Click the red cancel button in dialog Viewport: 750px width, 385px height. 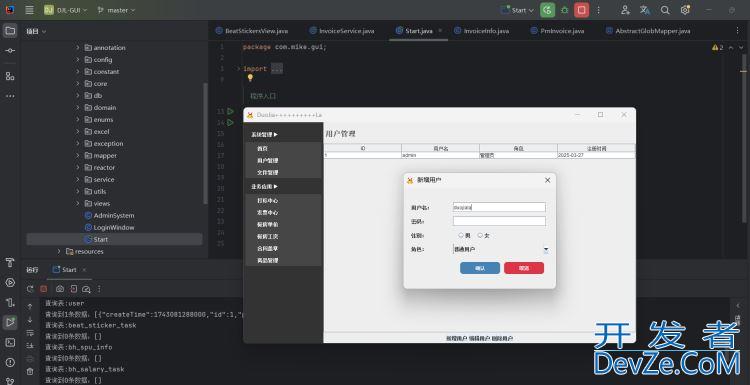[524, 268]
